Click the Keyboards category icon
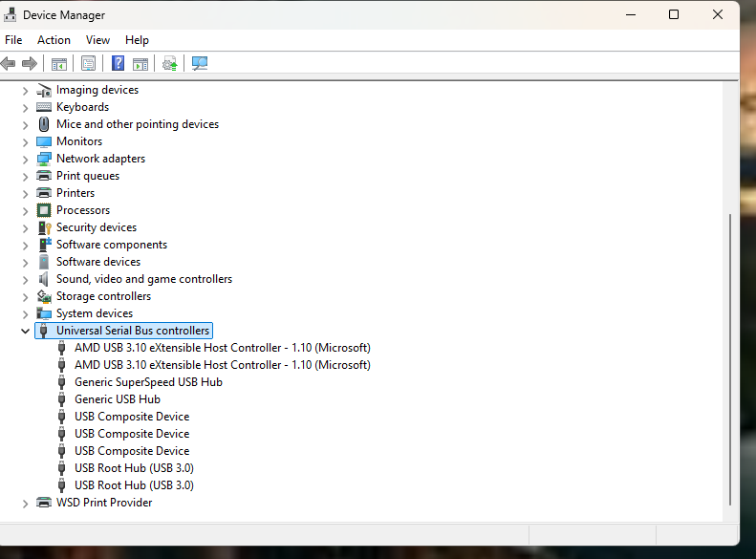Image resolution: width=756 pixels, height=559 pixels. 44,107
